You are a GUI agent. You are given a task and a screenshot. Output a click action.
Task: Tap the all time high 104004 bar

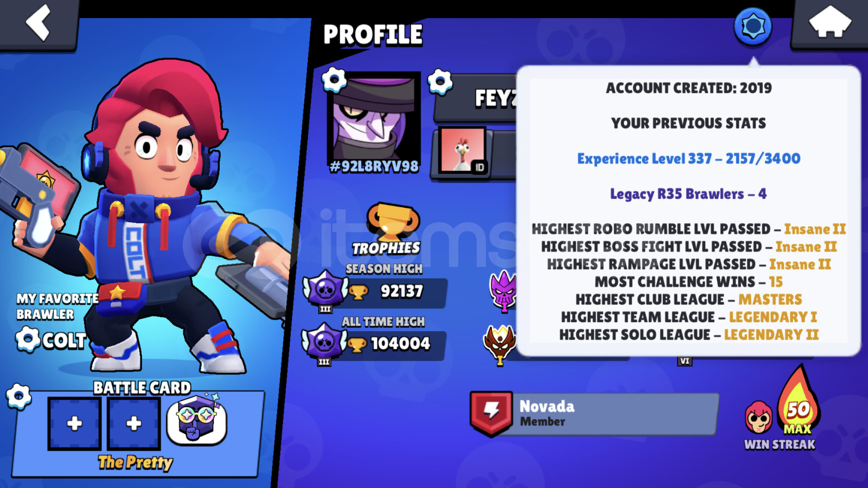[374, 344]
